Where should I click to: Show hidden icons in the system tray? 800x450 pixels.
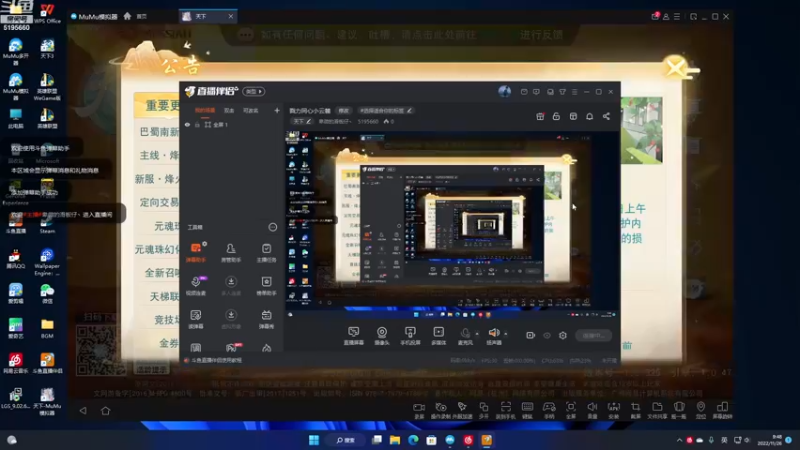click(679, 440)
